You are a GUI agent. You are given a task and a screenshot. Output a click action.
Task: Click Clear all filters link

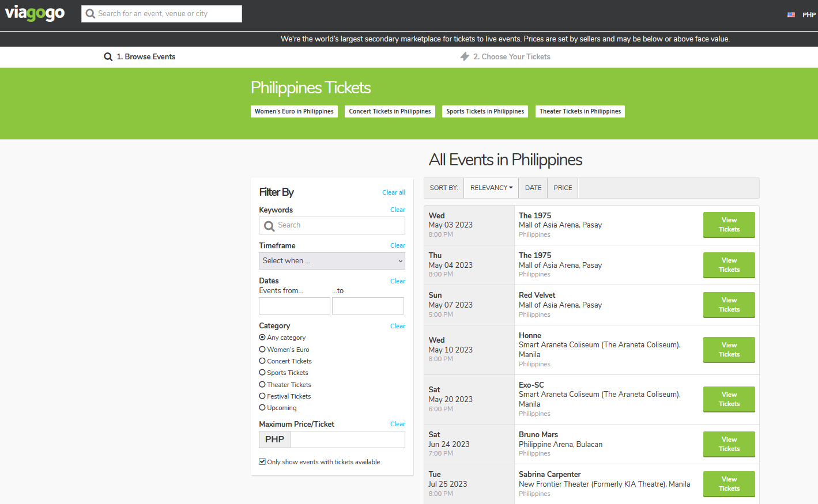point(393,192)
